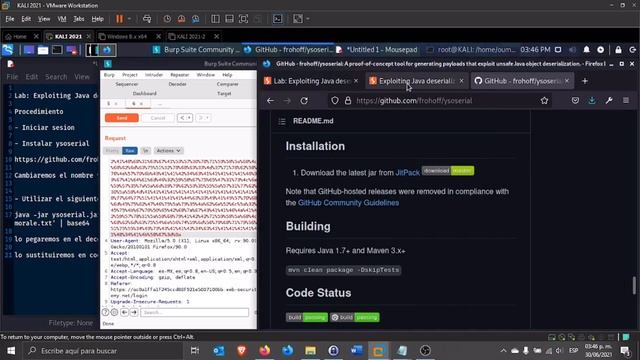640x360 pixels.
Task: Open Burp Suite Intruder menu
Action: click(154, 75)
